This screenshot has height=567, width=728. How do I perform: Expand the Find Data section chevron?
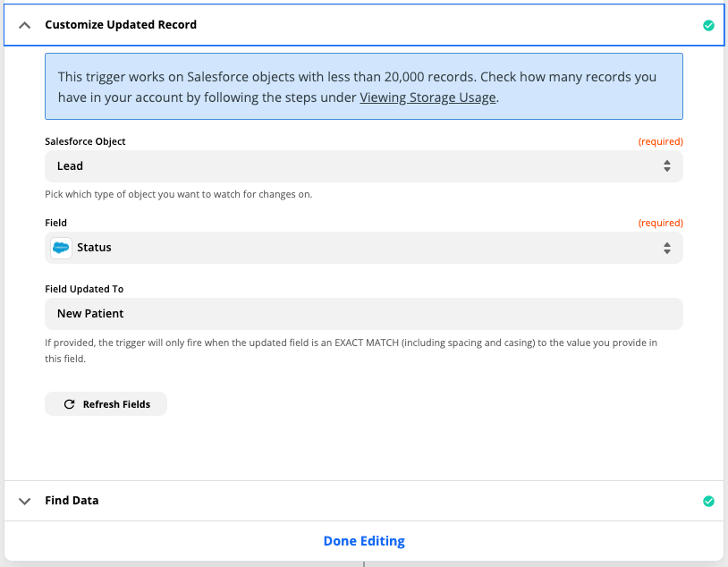pos(25,501)
